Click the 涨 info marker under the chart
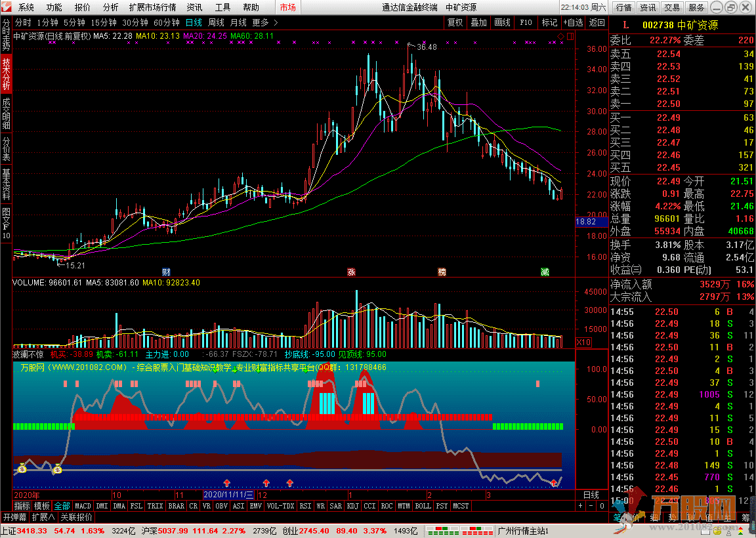 [x=352, y=272]
